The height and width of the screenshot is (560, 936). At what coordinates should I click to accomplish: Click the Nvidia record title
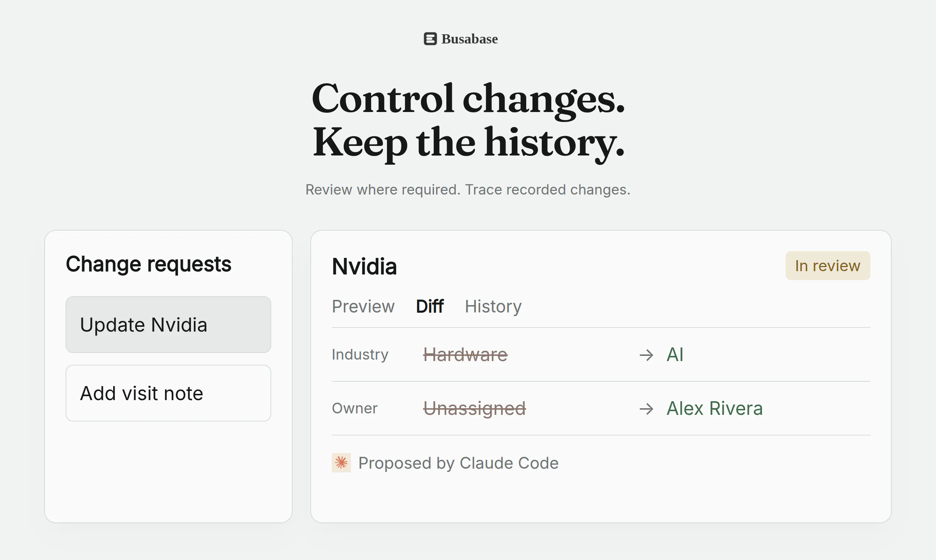(x=364, y=266)
